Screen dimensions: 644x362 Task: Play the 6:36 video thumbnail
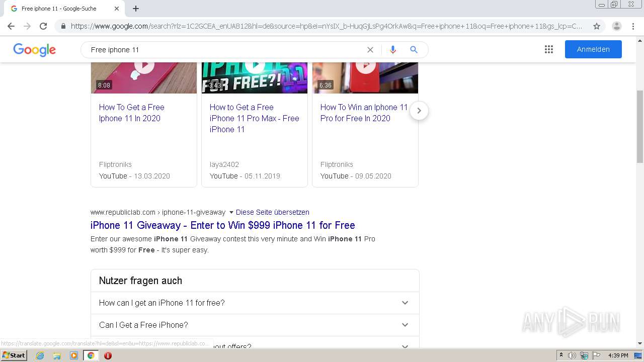click(x=365, y=77)
